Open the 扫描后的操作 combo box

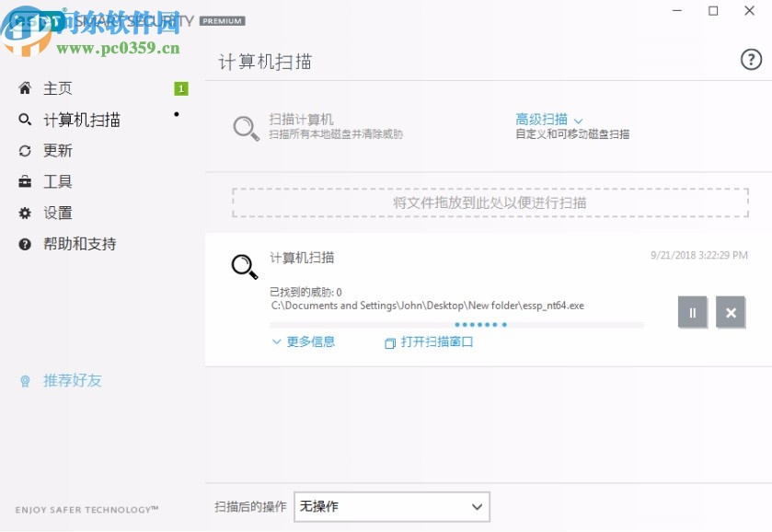click(392, 506)
